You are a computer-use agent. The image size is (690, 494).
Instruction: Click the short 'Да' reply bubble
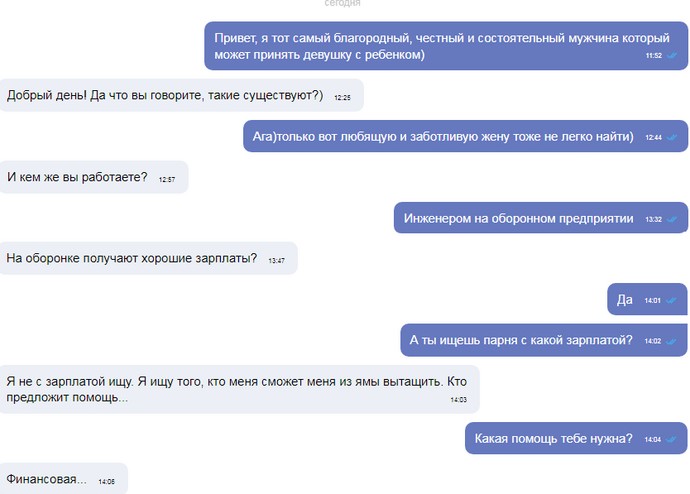(x=647, y=300)
